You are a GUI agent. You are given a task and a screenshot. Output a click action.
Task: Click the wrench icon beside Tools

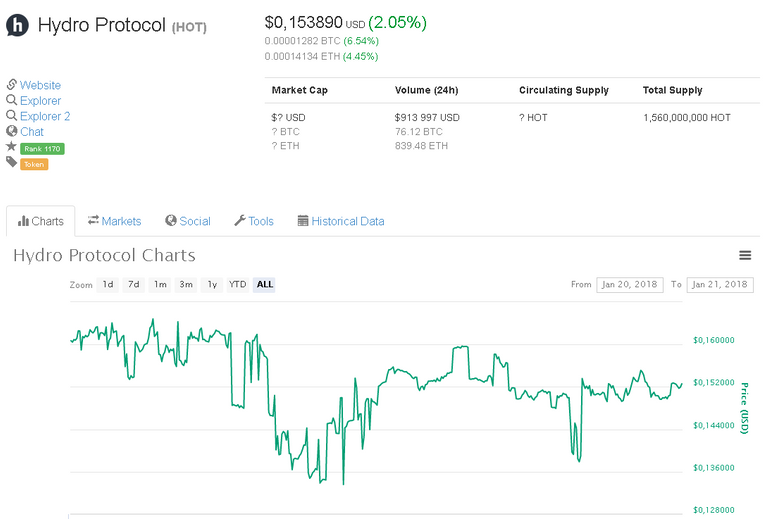(240, 221)
